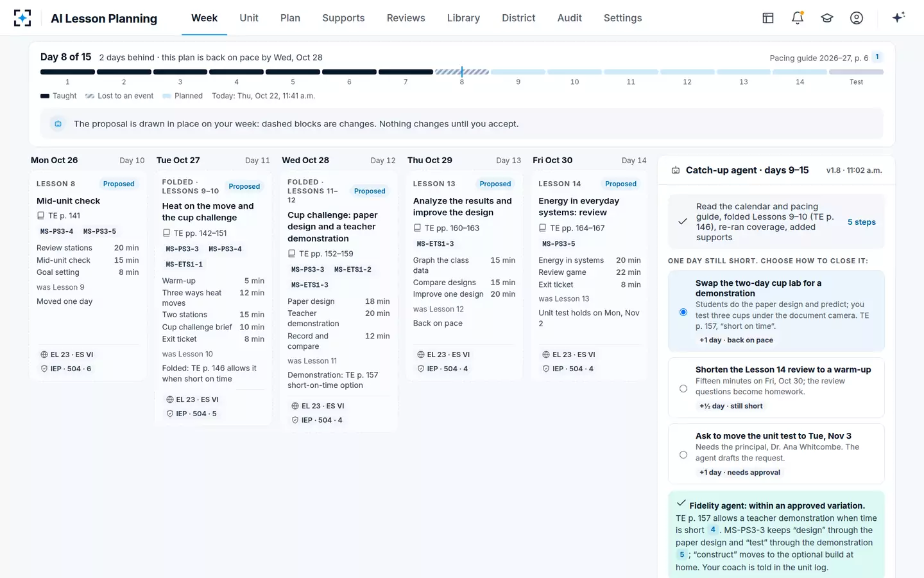Click the day 9 segment on pacing bar

(518, 72)
